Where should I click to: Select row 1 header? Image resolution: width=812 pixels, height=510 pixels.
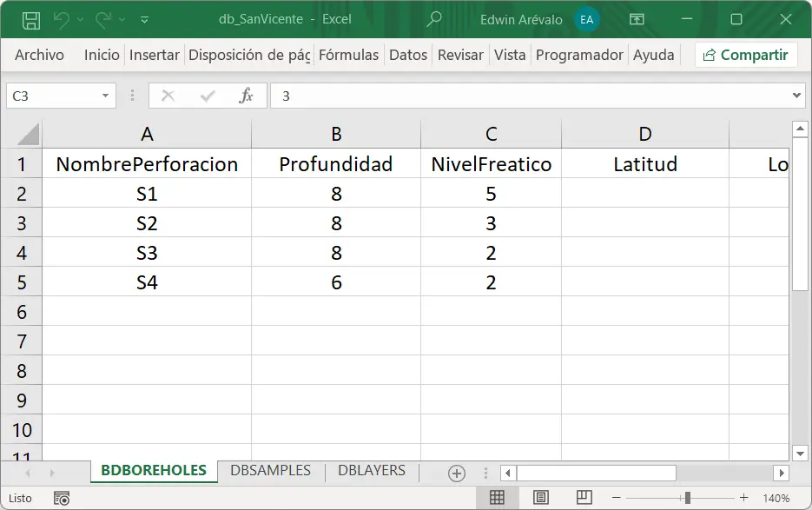point(21,164)
